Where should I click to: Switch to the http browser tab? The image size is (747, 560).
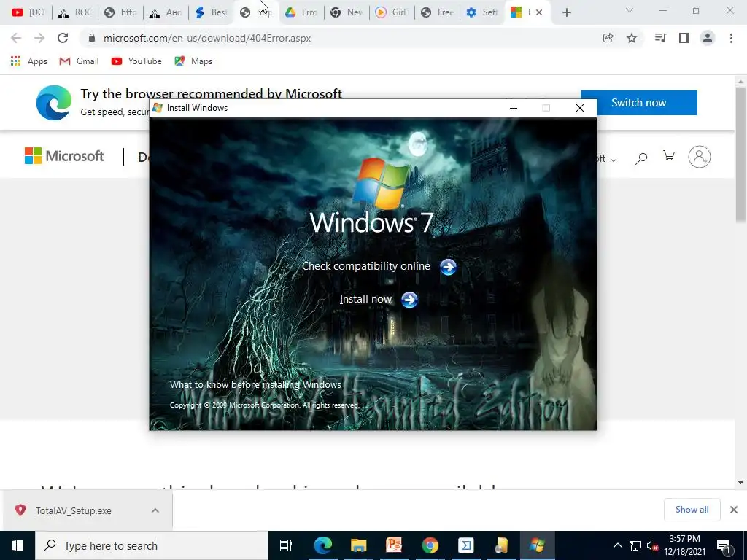[121, 12]
